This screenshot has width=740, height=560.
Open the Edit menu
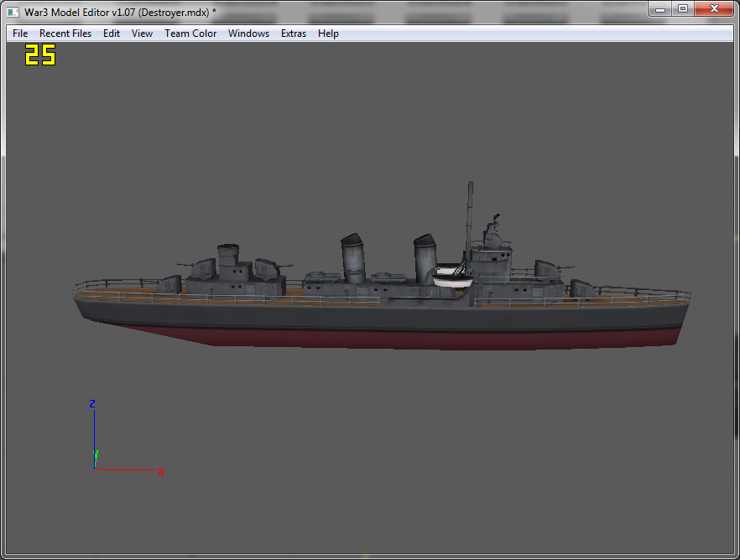pos(112,34)
